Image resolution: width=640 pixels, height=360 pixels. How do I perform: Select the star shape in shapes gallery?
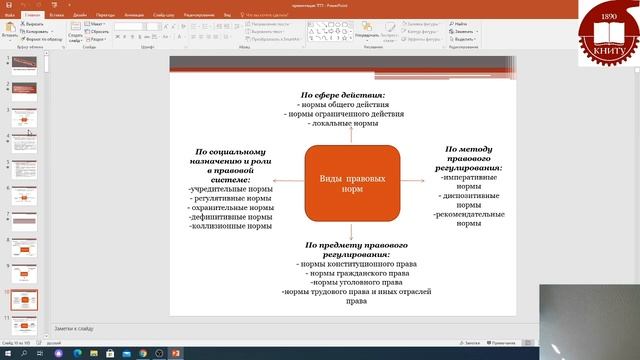pos(345,38)
